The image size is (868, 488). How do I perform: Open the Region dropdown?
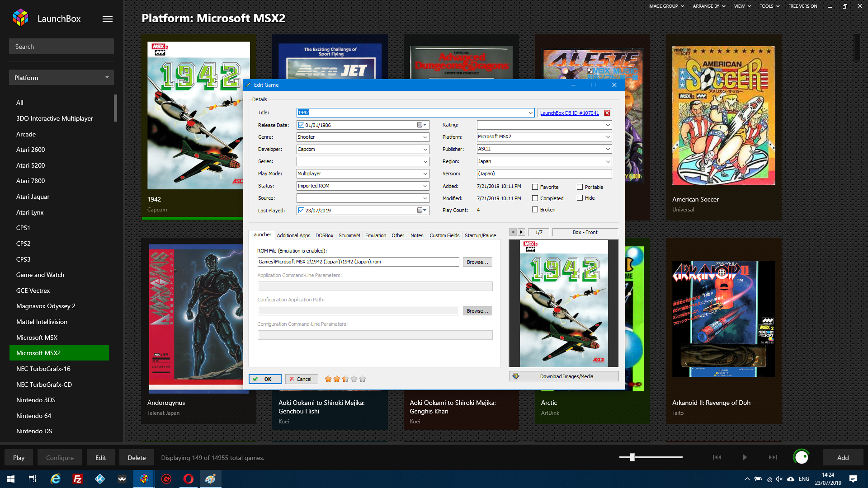(x=608, y=161)
